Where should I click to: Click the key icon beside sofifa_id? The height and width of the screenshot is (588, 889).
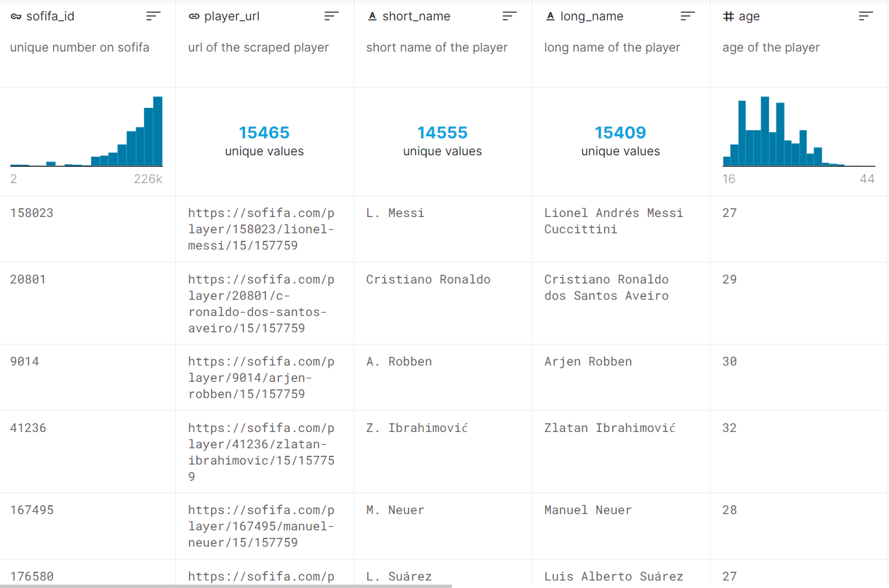point(16,16)
